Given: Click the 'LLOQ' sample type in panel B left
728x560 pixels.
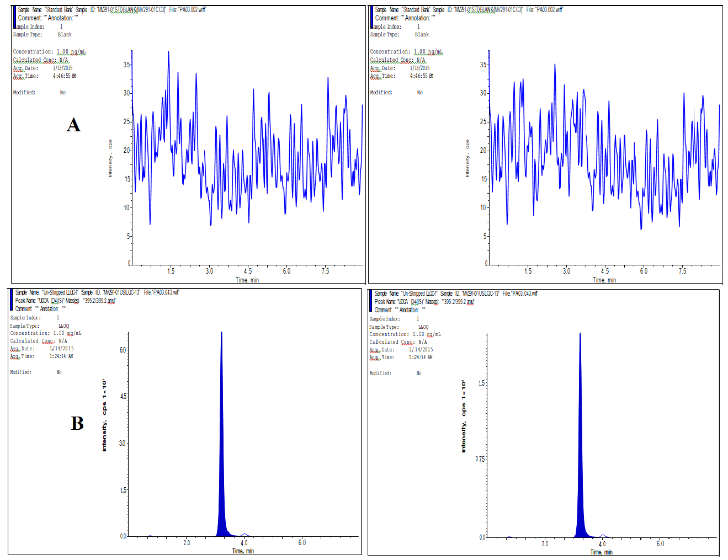Looking at the screenshot, I should 64,326.
